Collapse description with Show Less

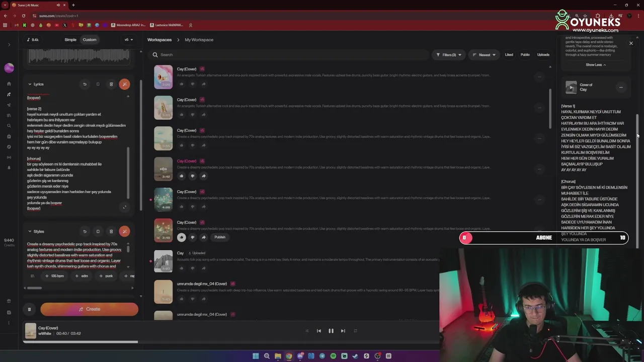596,65
